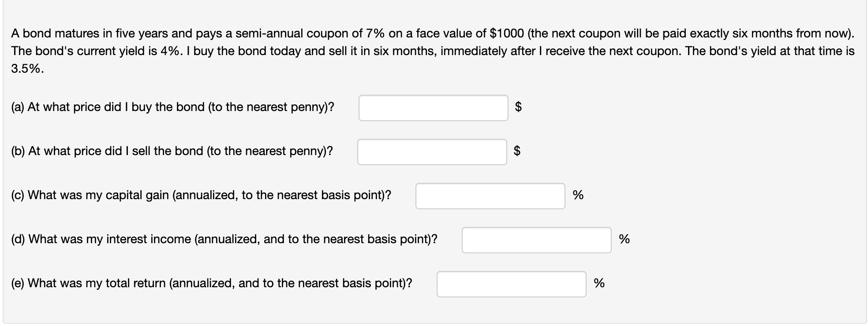Click the first line starting "A bond matures"
The height and width of the screenshot is (326, 868).
tap(432, 33)
